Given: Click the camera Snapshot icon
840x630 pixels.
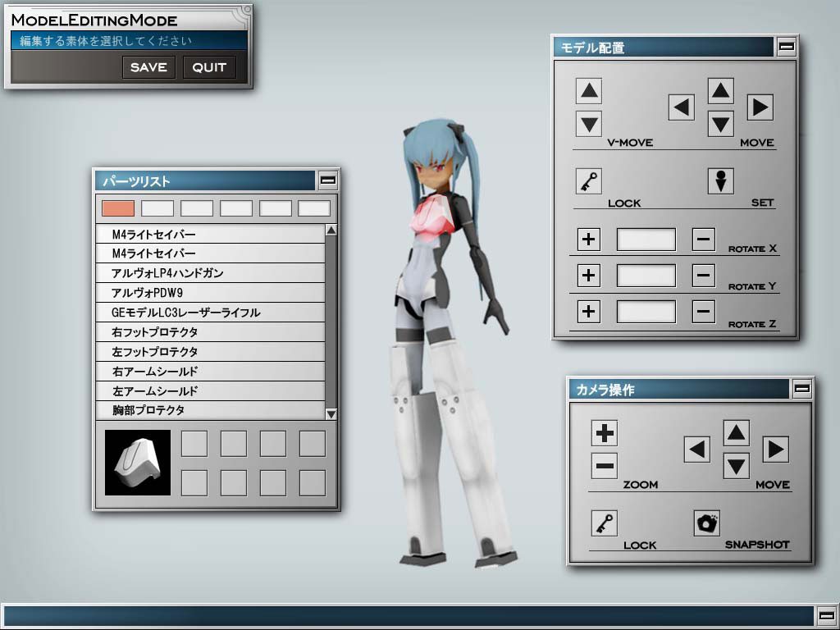Looking at the screenshot, I should coord(706,523).
